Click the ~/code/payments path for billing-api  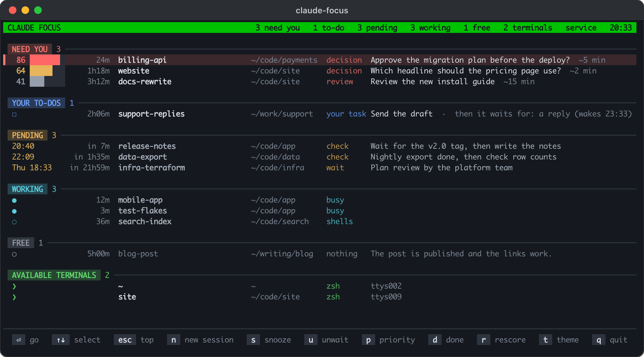click(284, 60)
